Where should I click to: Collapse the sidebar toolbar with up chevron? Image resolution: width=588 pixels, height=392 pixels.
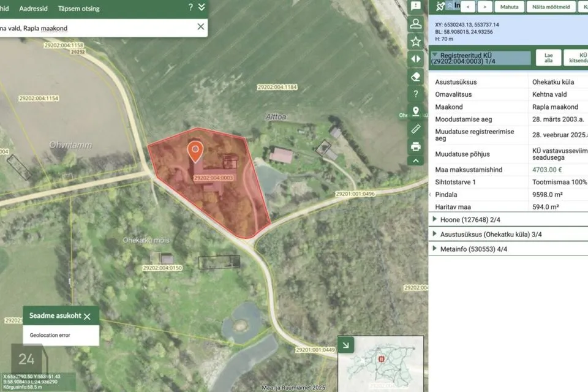416,161
